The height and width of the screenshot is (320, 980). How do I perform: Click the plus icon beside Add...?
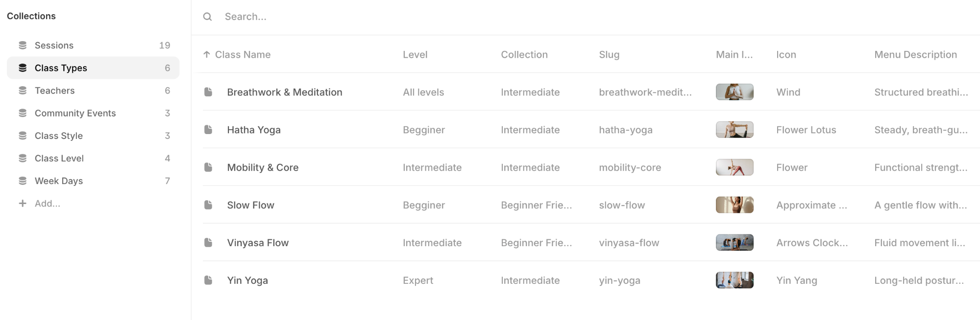click(23, 204)
